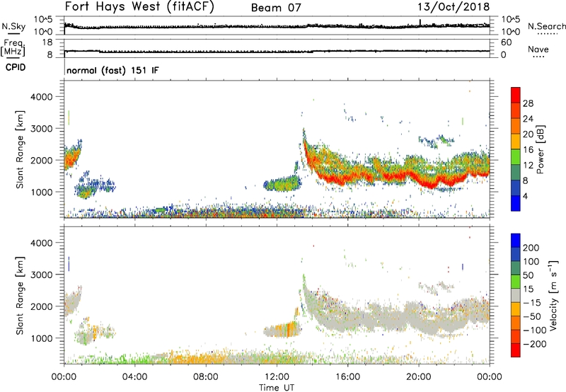Click the 'CPID' row label

click(16, 67)
